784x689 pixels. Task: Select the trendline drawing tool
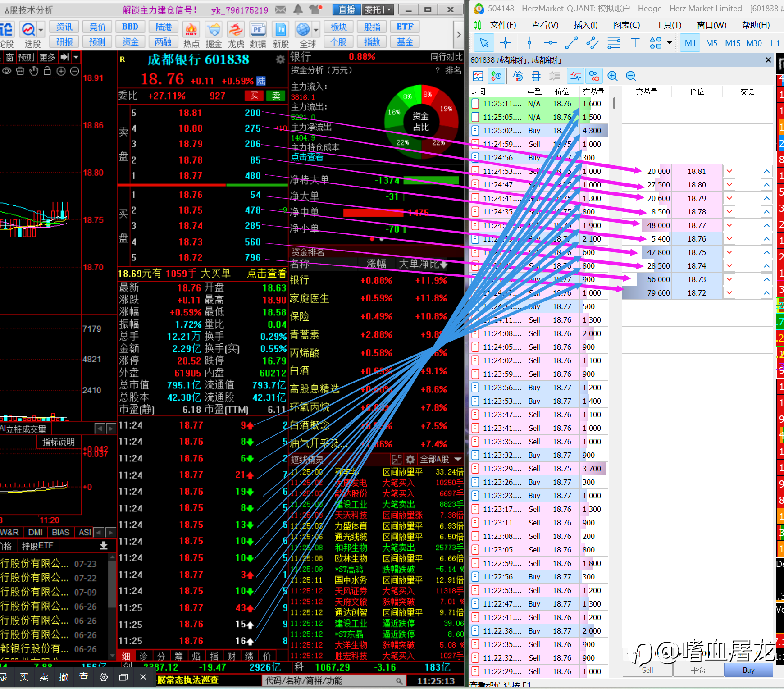click(x=571, y=43)
